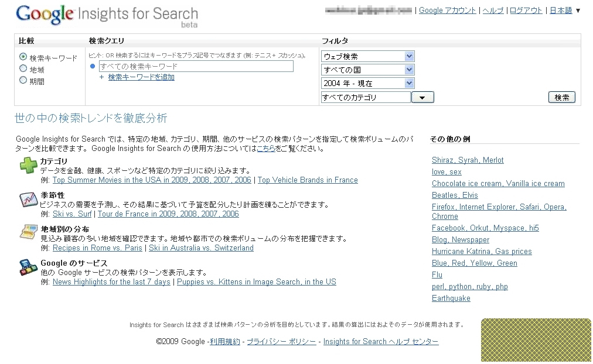The height and width of the screenshot is (364, 593).
Task: Open the Google アカウント link
Action: pyautogui.click(x=448, y=11)
